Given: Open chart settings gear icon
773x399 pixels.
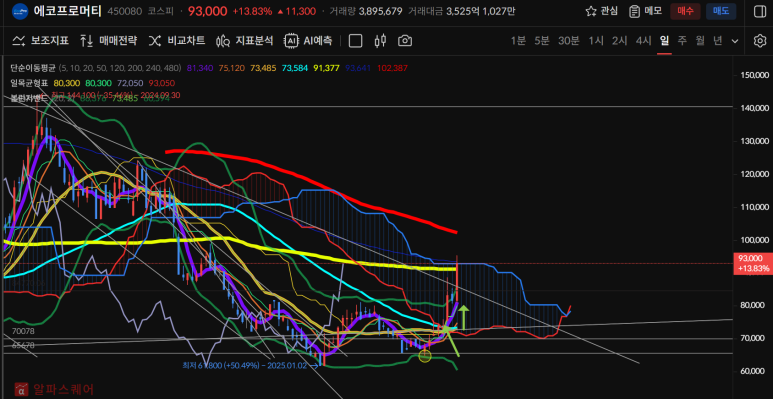Looking at the screenshot, I should tap(759, 41).
